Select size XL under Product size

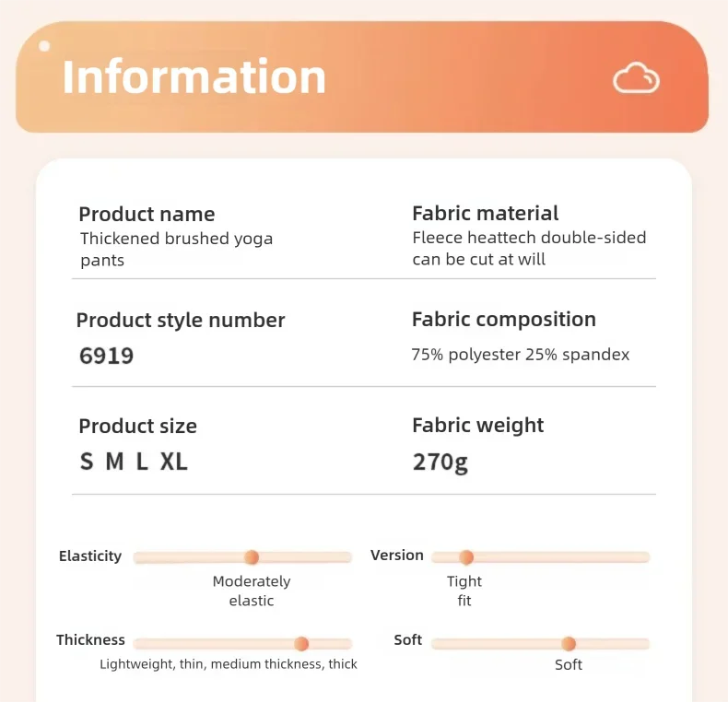(174, 462)
